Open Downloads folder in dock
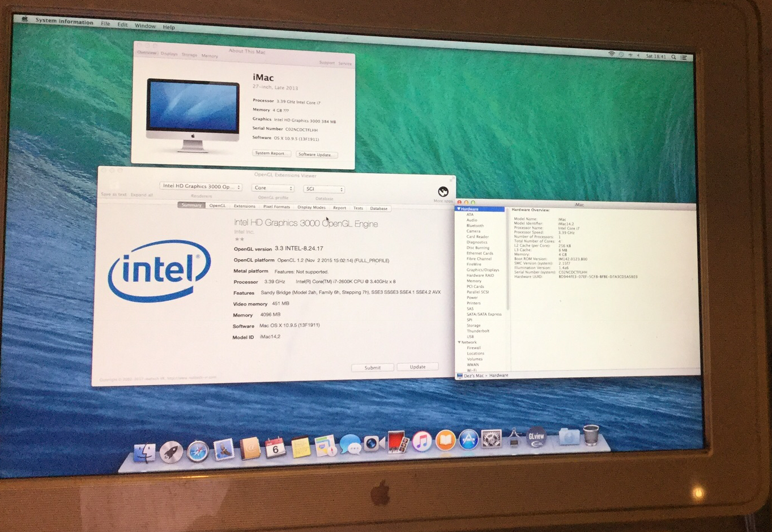 pyautogui.click(x=569, y=436)
